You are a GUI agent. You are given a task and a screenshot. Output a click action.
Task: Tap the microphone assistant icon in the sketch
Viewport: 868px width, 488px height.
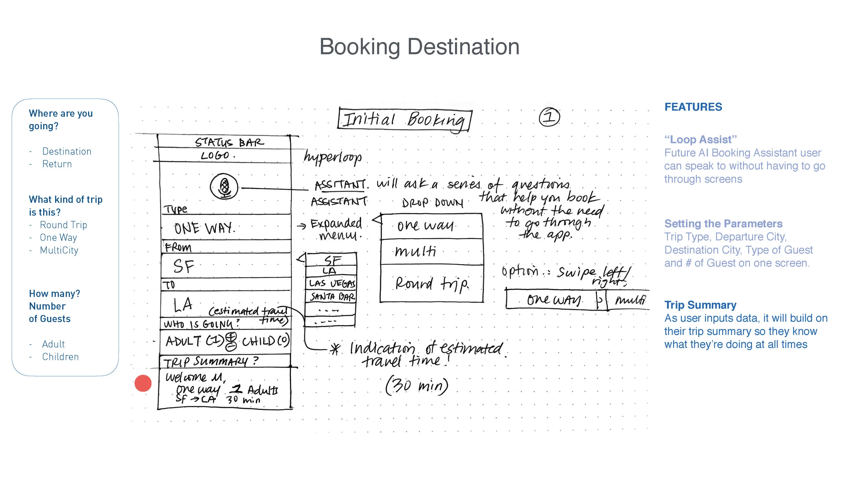point(224,187)
